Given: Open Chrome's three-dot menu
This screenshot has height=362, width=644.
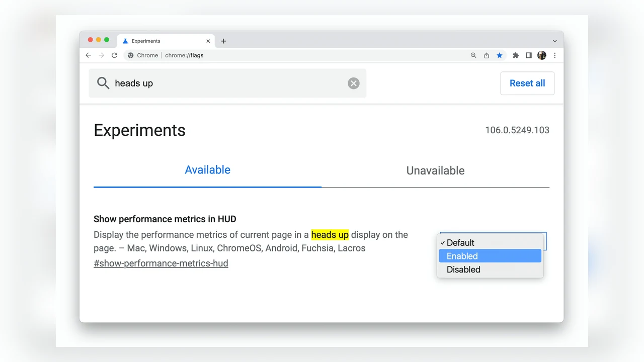Looking at the screenshot, I should 555,55.
